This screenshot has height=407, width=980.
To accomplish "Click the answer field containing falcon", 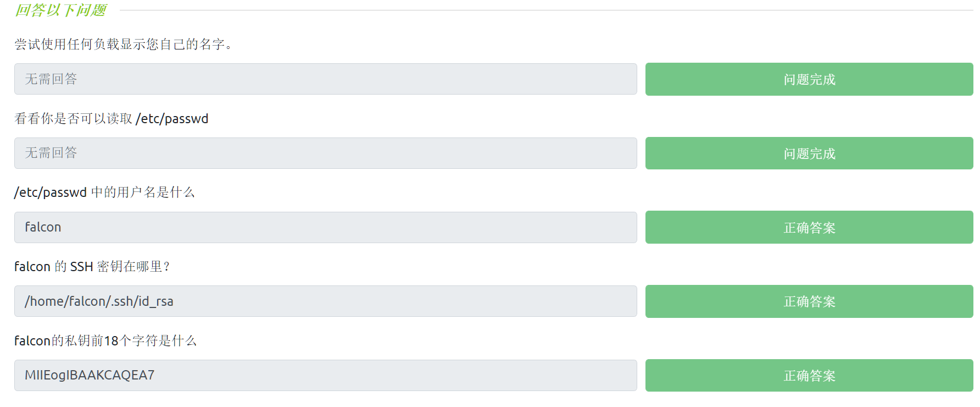I will tap(325, 227).
